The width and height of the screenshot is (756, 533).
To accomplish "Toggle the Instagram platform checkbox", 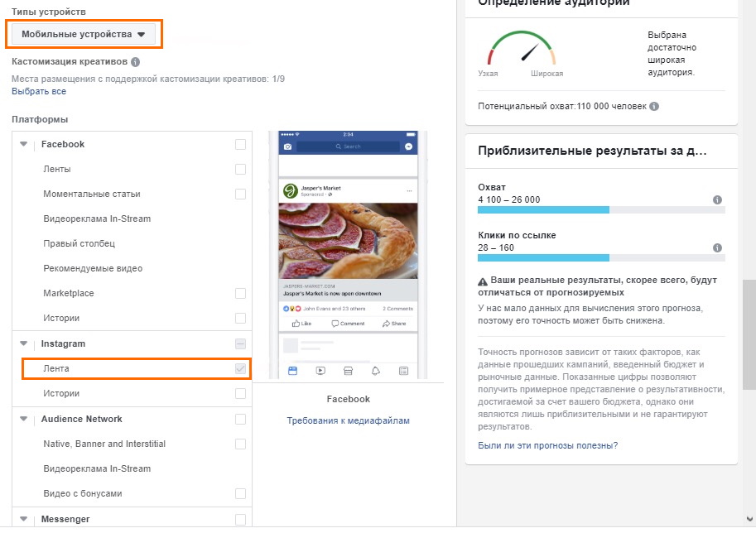I will pos(240,343).
